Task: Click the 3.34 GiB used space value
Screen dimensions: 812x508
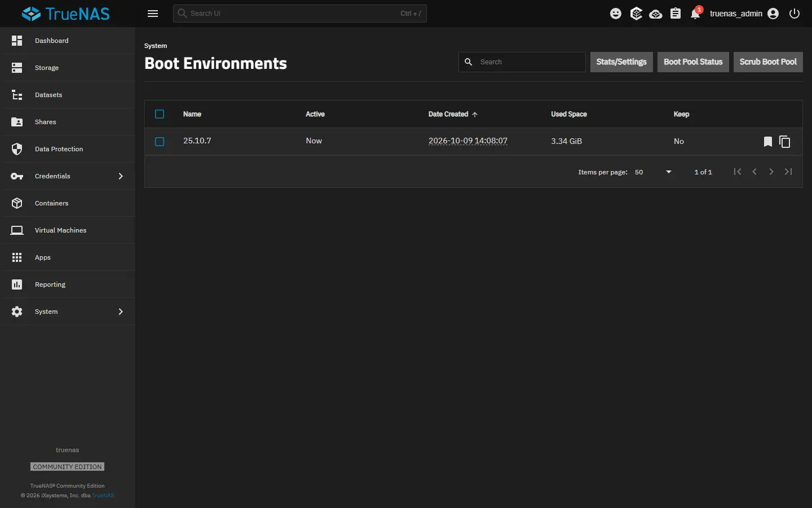Action: 567,141
